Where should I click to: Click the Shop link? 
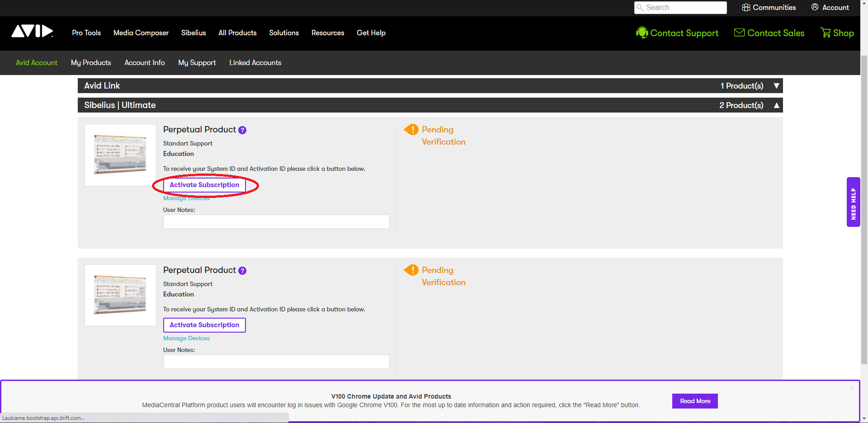coord(844,33)
